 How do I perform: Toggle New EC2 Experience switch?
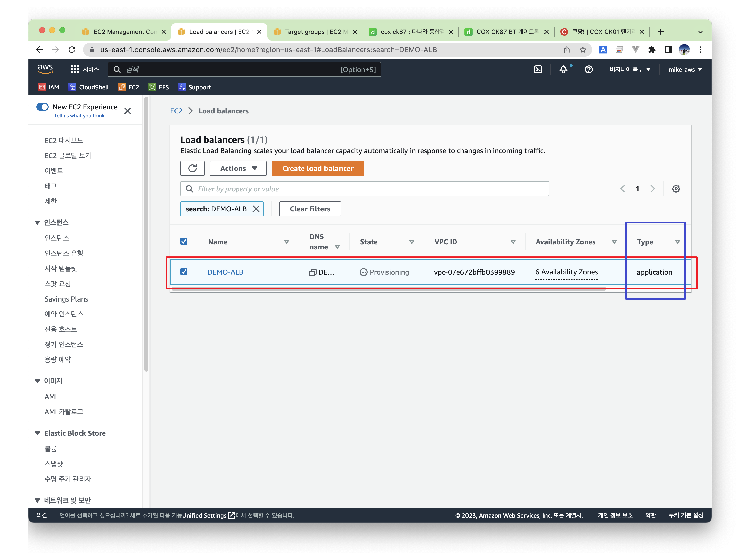(x=43, y=107)
